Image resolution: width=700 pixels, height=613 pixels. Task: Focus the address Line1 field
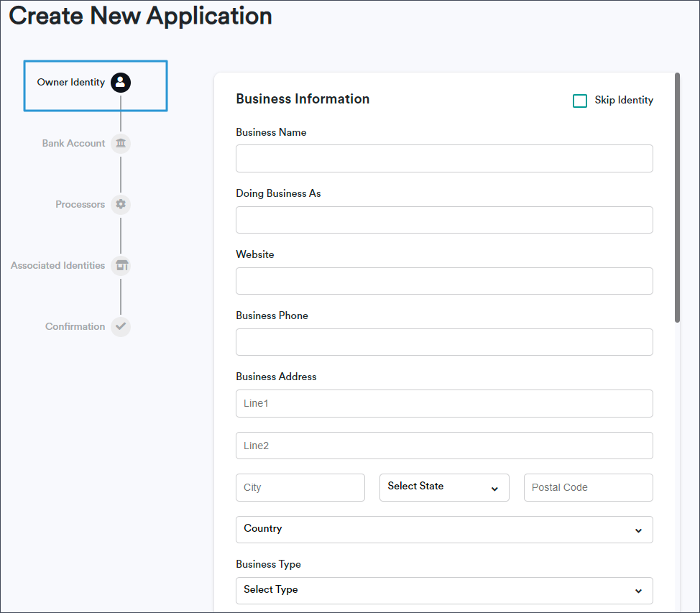[444, 404]
